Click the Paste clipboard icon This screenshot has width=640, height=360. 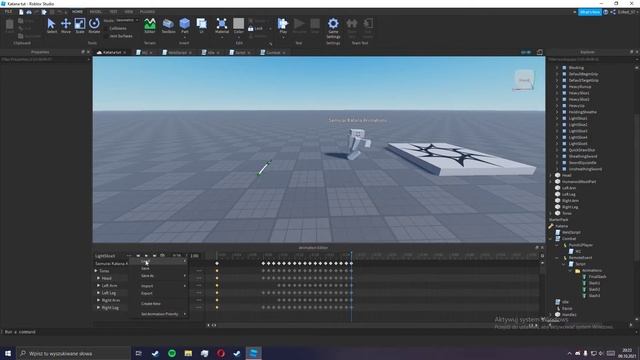pos(9,25)
